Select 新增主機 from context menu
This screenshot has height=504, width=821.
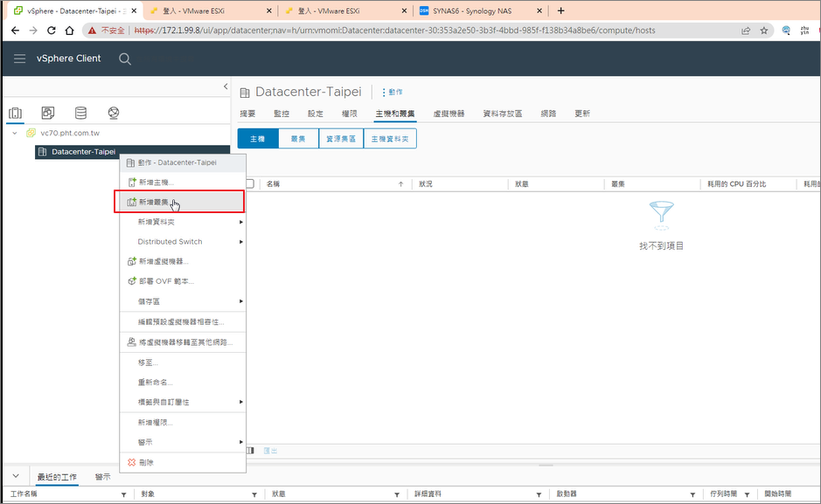tap(183, 183)
